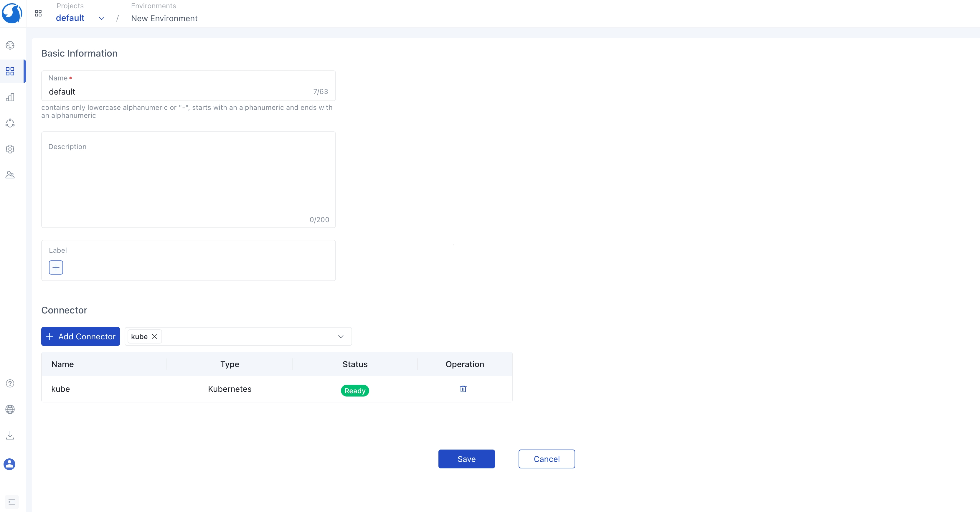Image resolution: width=980 pixels, height=512 pixels.
Task: Click the download icon in sidebar
Action: (x=10, y=435)
